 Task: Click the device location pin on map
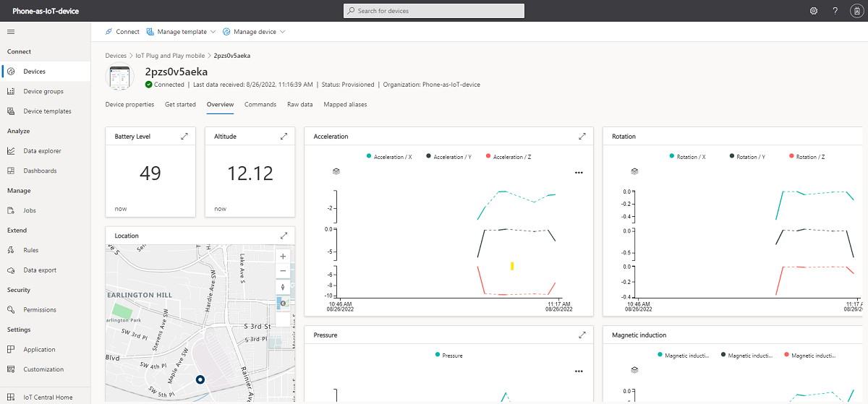click(200, 379)
